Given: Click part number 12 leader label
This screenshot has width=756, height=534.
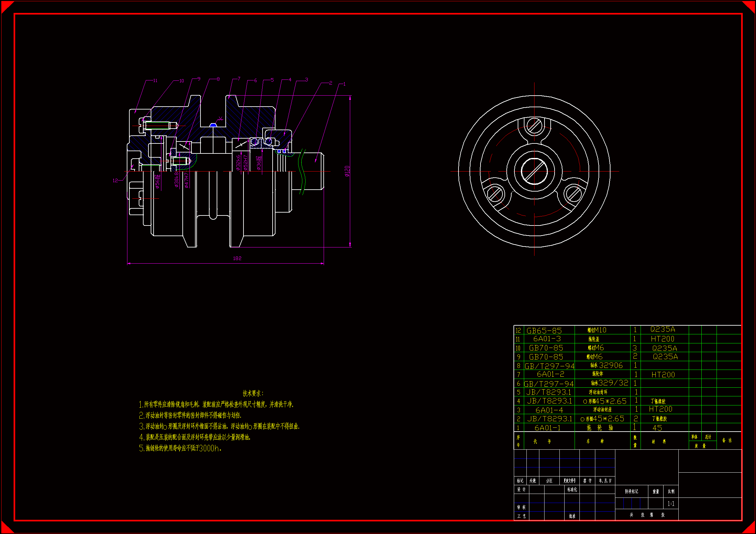Looking at the screenshot, I should pyautogui.click(x=115, y=180).
